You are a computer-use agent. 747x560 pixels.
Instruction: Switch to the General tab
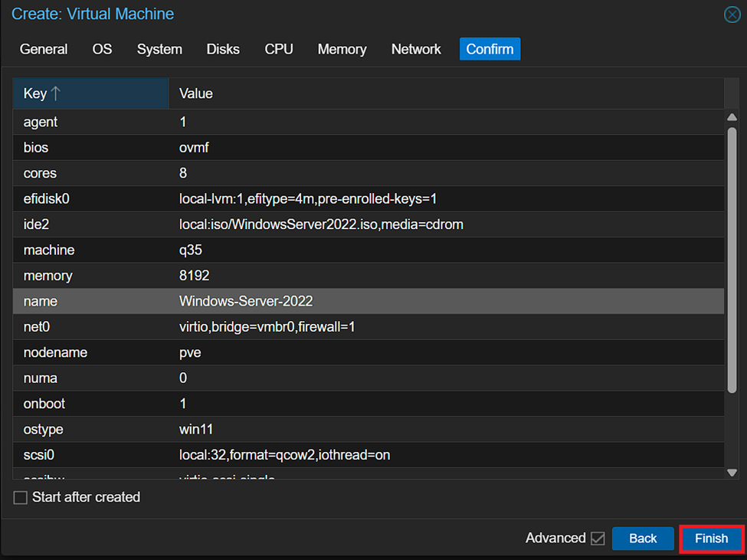click(44, 49)
